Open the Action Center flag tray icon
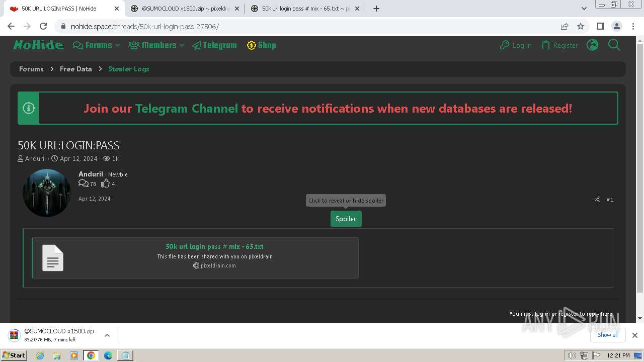This screenshot has width=644, height=362. (596, 355)
